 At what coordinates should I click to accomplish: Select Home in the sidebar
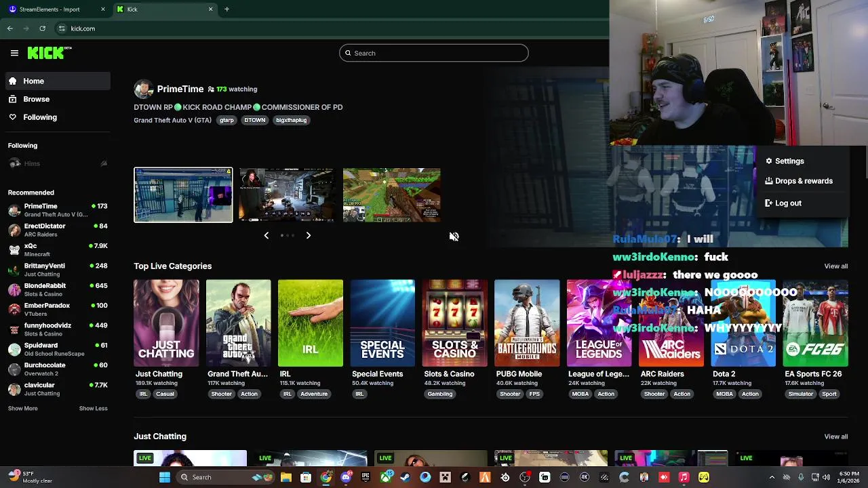(58, 81)
